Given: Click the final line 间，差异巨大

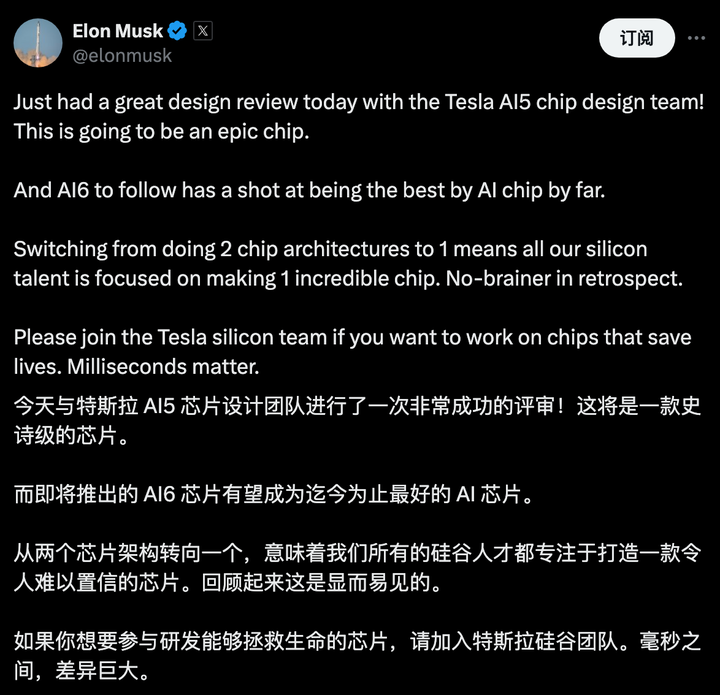Looking at the screenshot, I should [x=81, y=671].
